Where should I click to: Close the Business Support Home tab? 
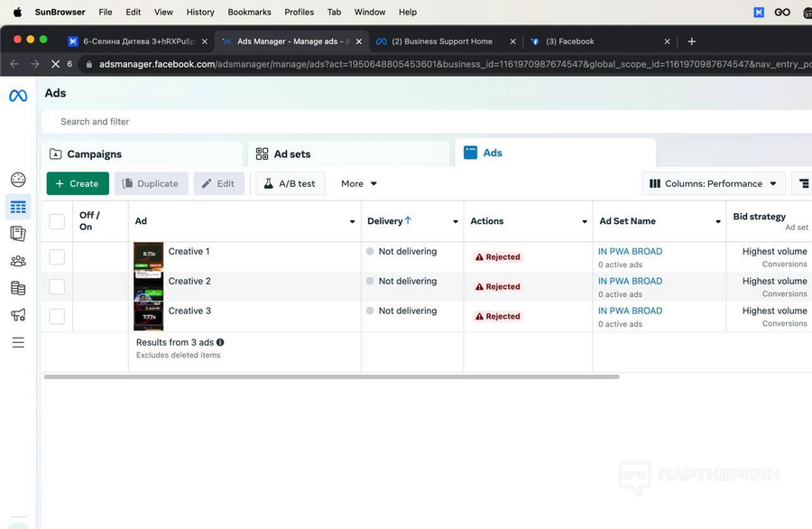point(512,42)
